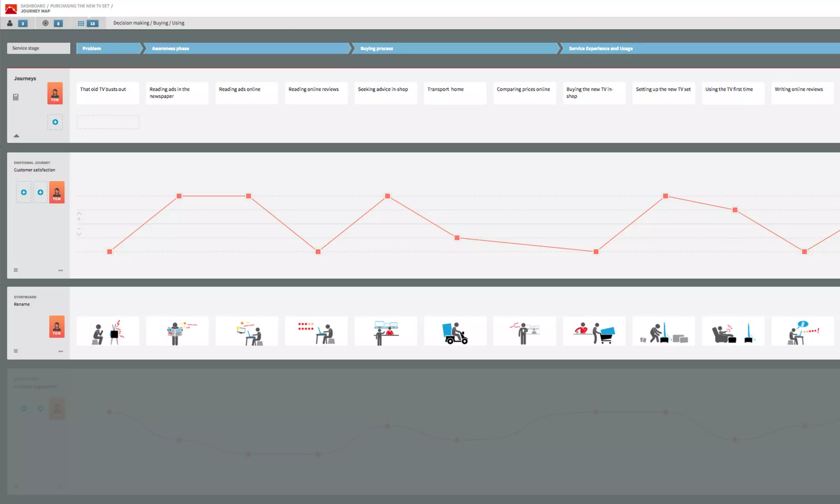The width and height of the screenshot is (840, 504).
Task: Click the empty dashed step placeholder
Action: [x=108, y=122]
